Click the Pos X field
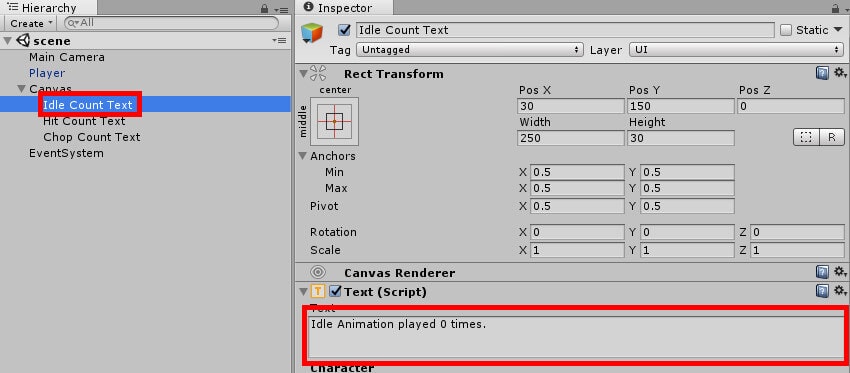 pyautogui.click(x=571, y=106)
